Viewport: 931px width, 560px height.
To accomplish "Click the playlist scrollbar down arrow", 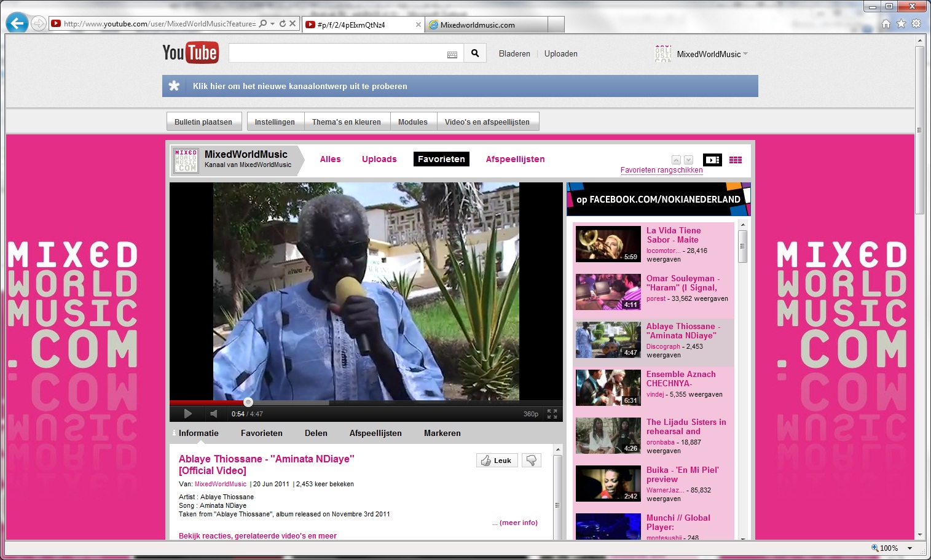I will (742, 538).
